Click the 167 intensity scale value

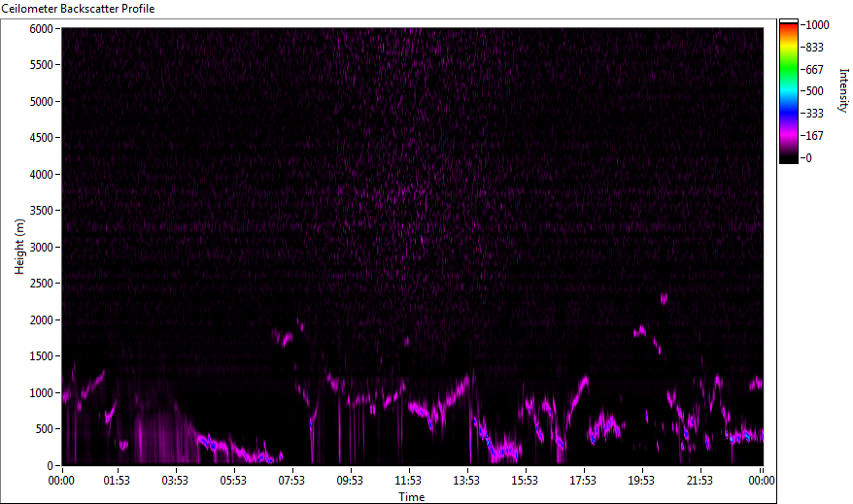(x=814, y=136)
